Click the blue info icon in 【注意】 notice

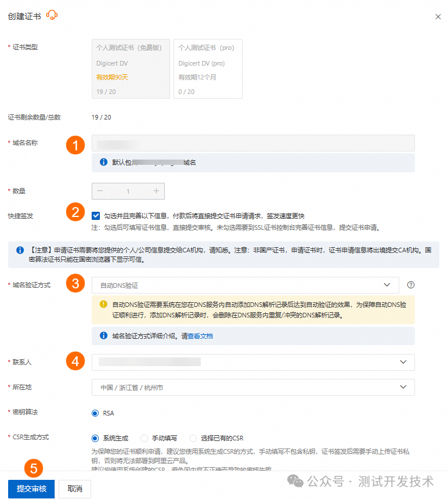[x=20, y=250]
